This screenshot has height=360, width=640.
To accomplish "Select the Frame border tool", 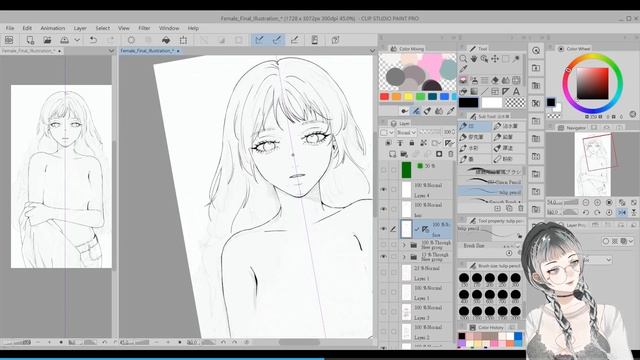I will pyautogui.click(x=495, y=91).
